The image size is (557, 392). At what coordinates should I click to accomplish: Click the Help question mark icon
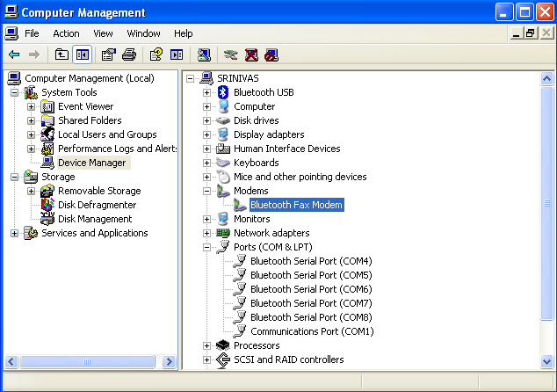tap(156, 54)
